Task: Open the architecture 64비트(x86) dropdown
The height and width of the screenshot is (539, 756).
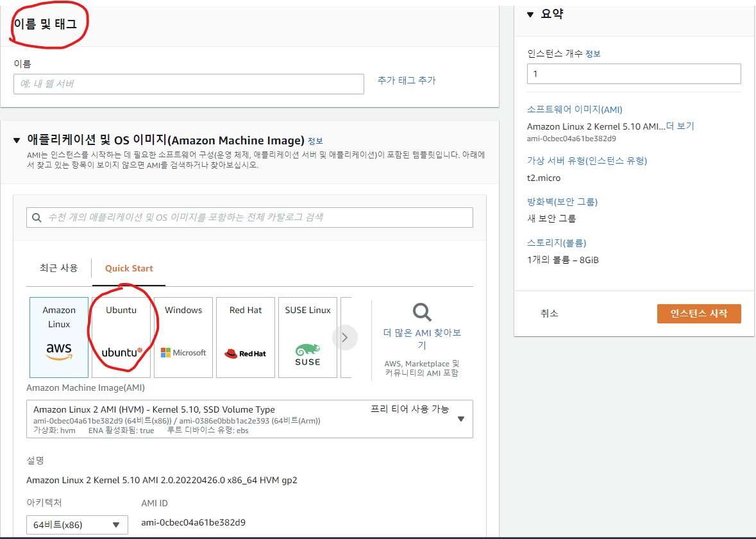Action: coord(77,524)
